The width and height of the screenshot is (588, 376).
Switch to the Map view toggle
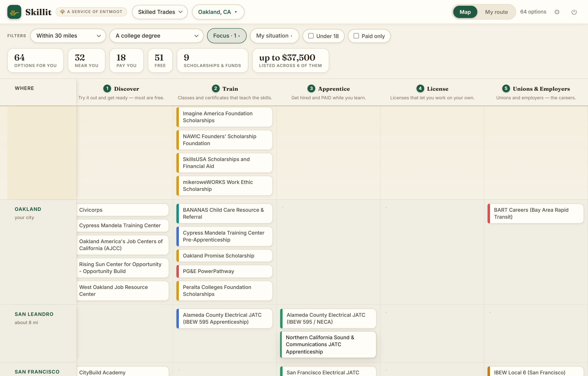tap(465, 12)
